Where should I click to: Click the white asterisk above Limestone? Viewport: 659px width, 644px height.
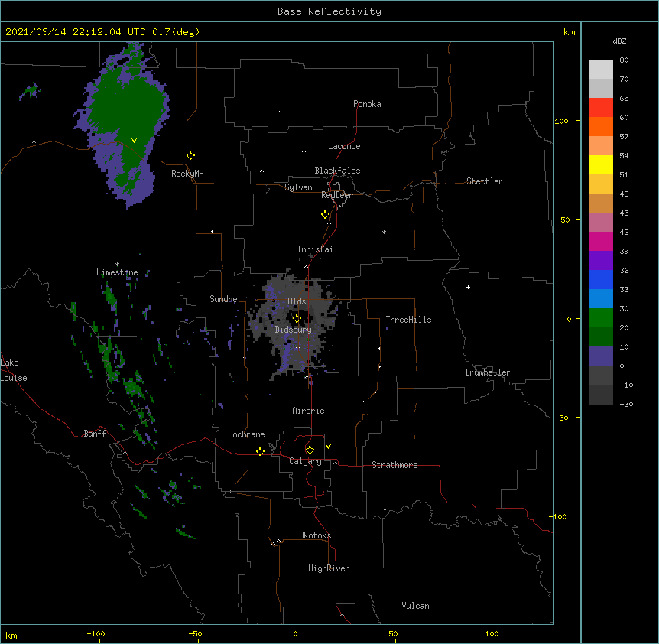(x=117, y=265)
